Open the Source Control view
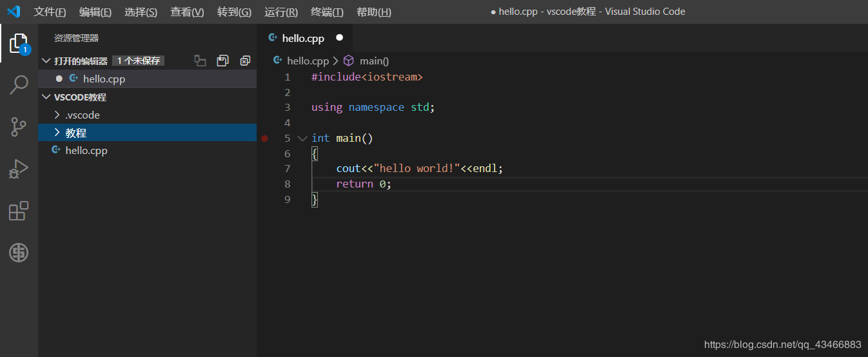Image resolution: width=868 pixels, height=357 pixels. click(x=19, y=127)
